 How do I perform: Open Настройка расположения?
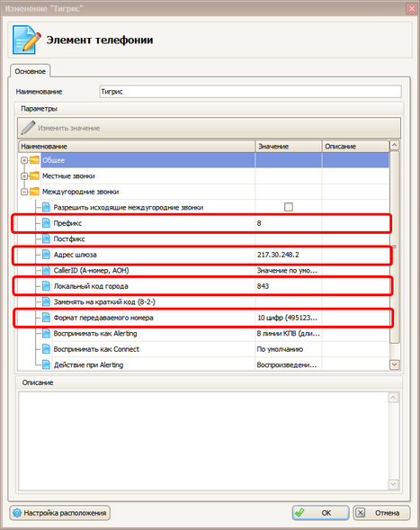[59, 513]
